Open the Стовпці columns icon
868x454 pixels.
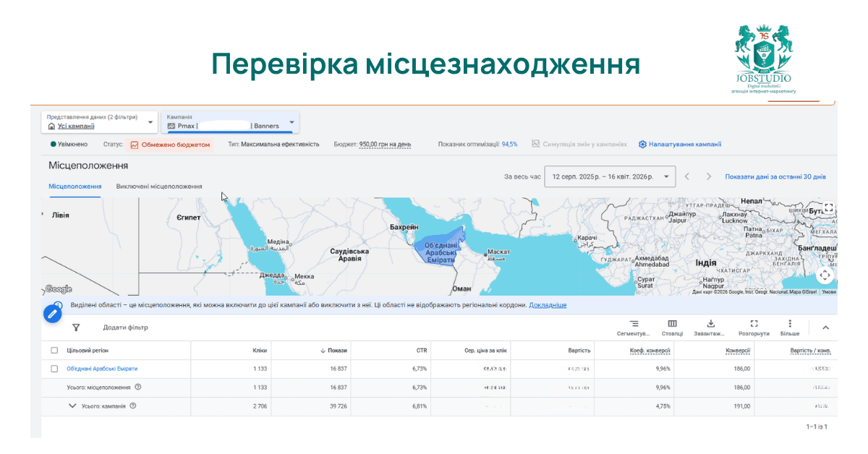(672, 324)
